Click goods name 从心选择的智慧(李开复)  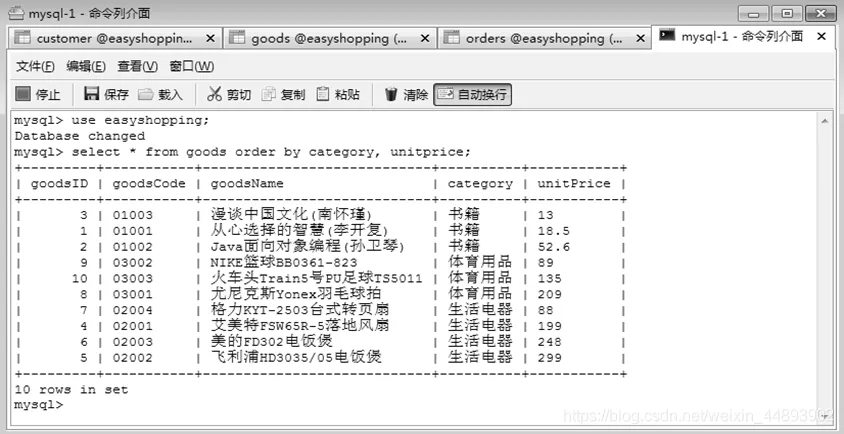click(x=299, y=230)
